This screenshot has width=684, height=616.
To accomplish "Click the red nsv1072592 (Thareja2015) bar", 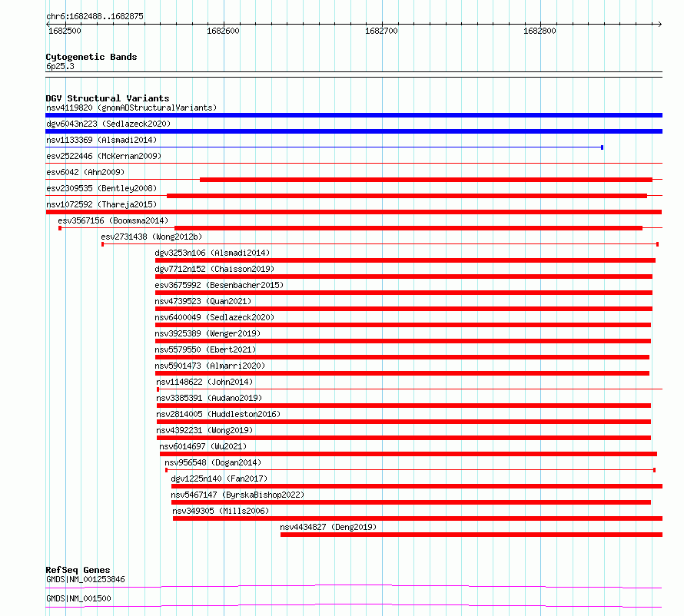I will [x=354, y=212].
